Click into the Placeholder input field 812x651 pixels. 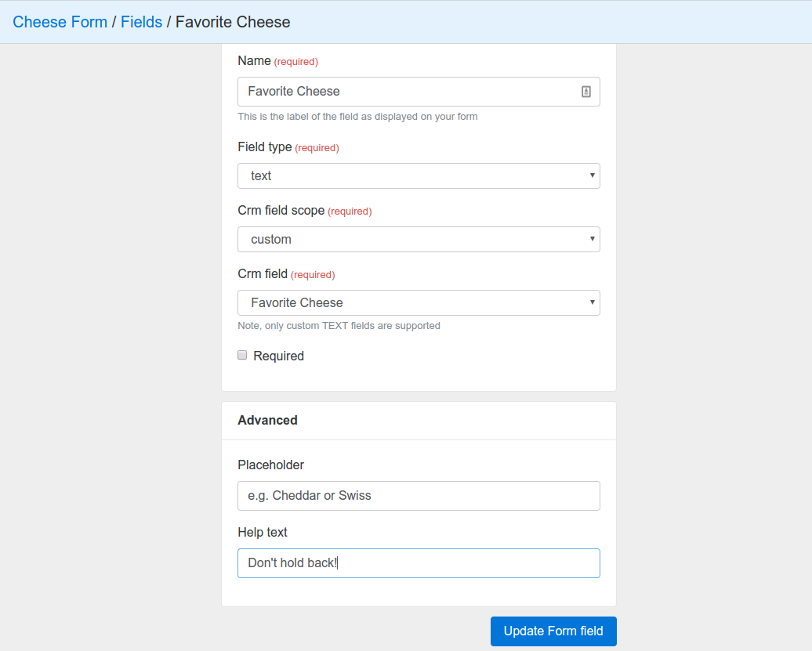point(419,496)
